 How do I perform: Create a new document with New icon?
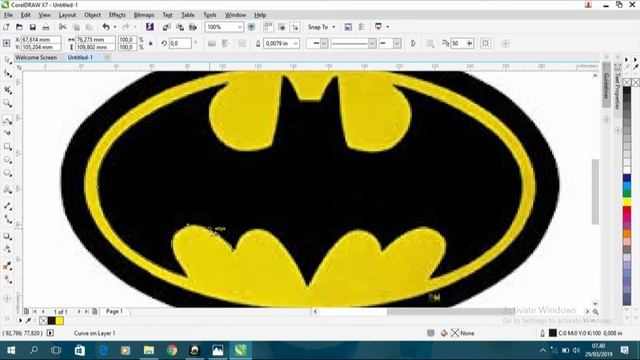pos(6,27)
